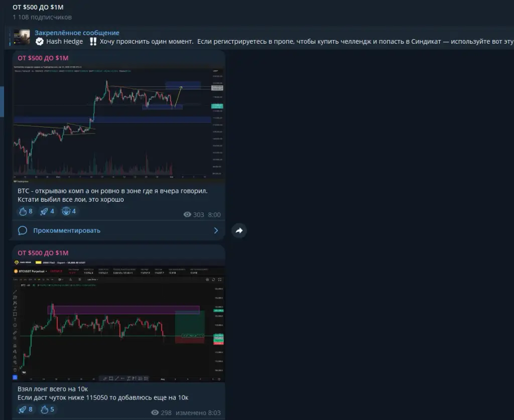
Task: Click the pinned text "Хочу прояснить один момент"
Action: pos(146,42)
